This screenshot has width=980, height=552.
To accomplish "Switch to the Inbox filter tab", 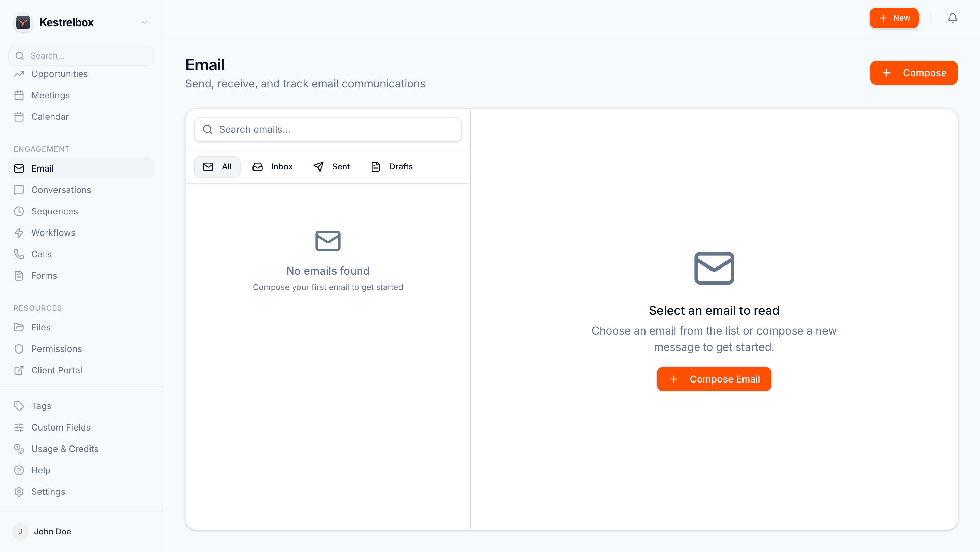I will click(272, 166).
